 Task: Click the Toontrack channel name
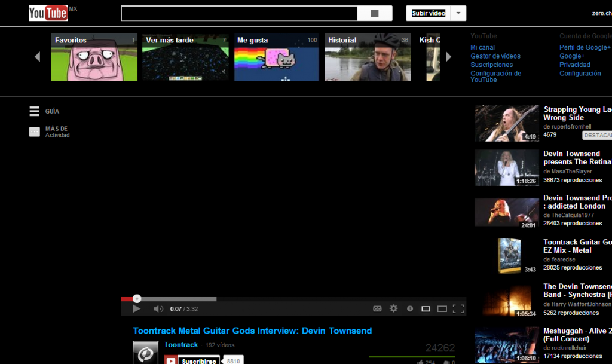click(180, 345)
